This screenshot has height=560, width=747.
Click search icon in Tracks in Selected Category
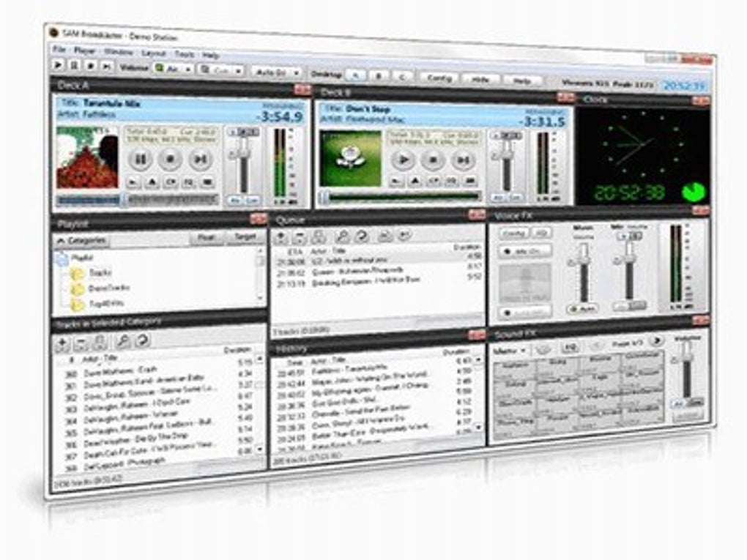click(x=122, y=340)
